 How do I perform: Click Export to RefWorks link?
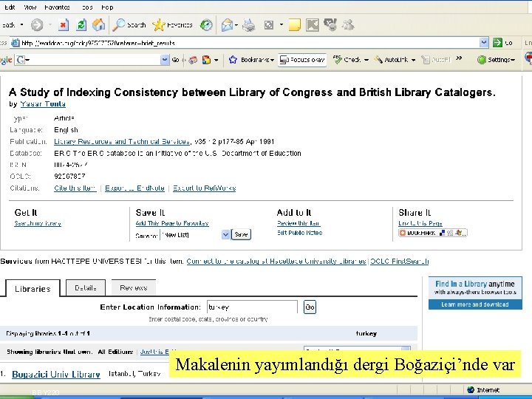204,188
